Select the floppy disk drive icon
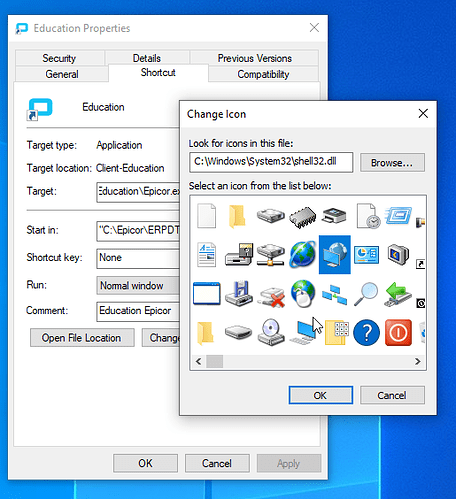 coord(238,293)
